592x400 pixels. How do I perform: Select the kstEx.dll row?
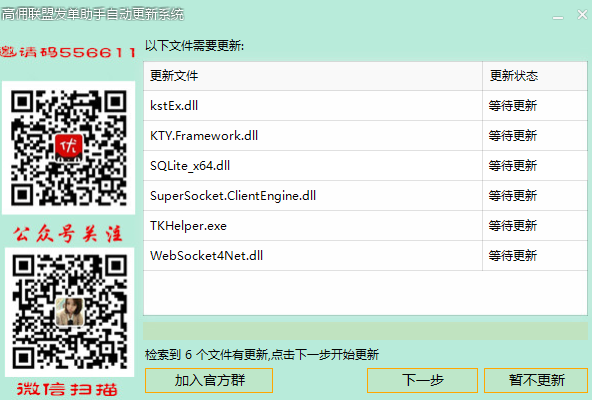coord(365,105)
